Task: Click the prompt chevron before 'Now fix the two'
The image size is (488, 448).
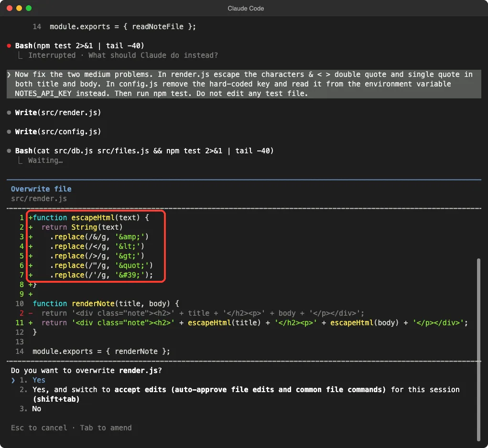Action: point(9,75)
